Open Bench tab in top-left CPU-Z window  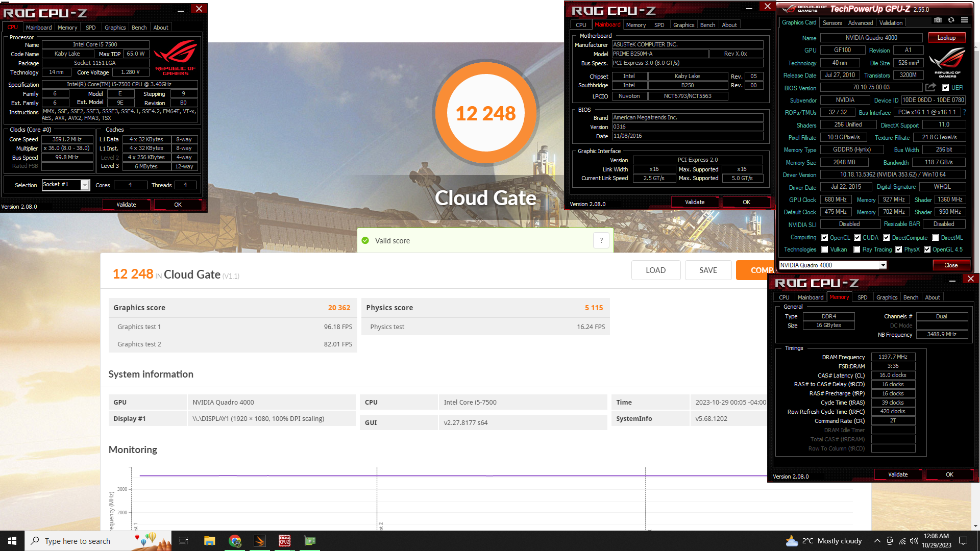[x=139, y=28]
